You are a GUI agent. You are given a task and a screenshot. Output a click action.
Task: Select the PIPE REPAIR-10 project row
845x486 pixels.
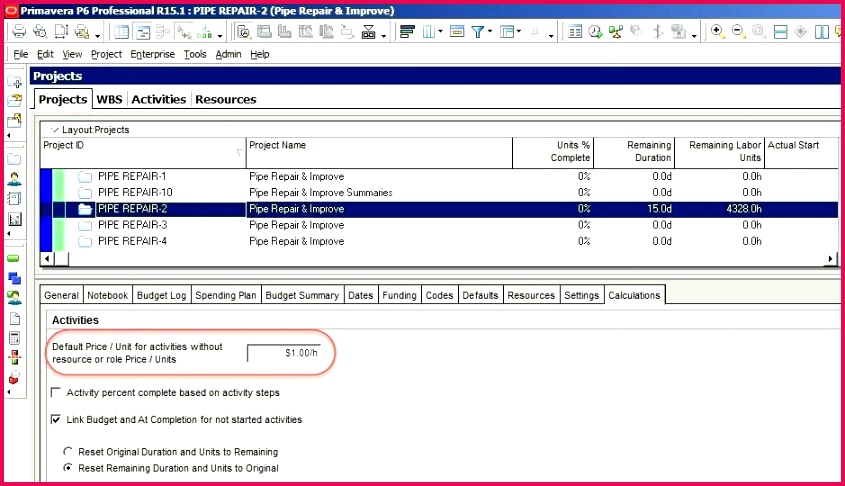(x=439, y=192)
